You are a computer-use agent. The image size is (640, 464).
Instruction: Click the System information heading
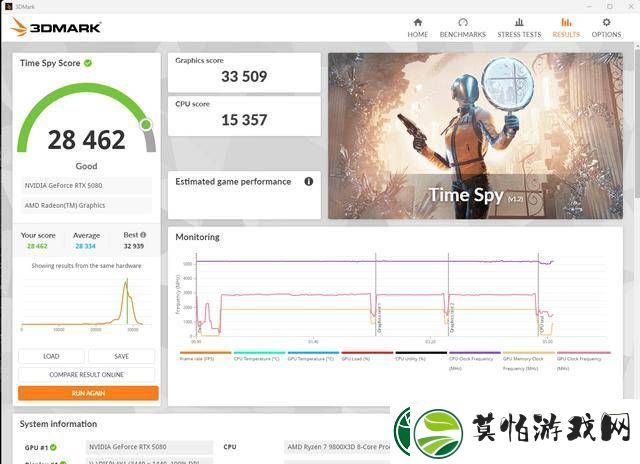pyautogui.click(x=58, y=424)
